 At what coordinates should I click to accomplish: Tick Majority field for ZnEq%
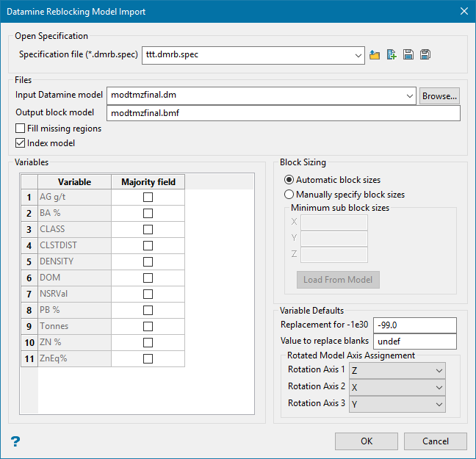click(148, 359)
